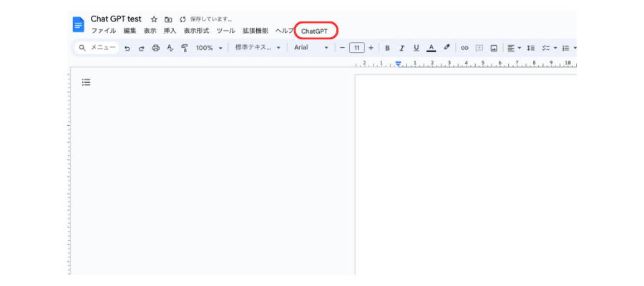This screenshot has width=644, height=286.
Task: Click inside the blank document page
Action: (465, 174)
